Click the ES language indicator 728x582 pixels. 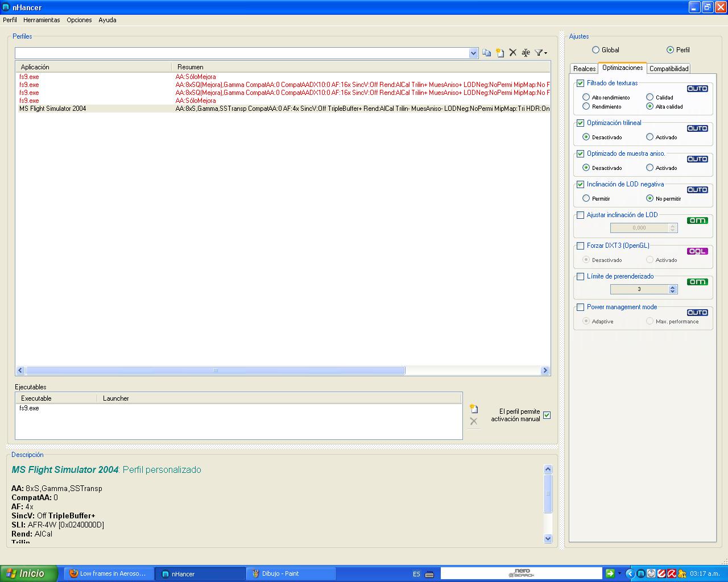point(416,574)
